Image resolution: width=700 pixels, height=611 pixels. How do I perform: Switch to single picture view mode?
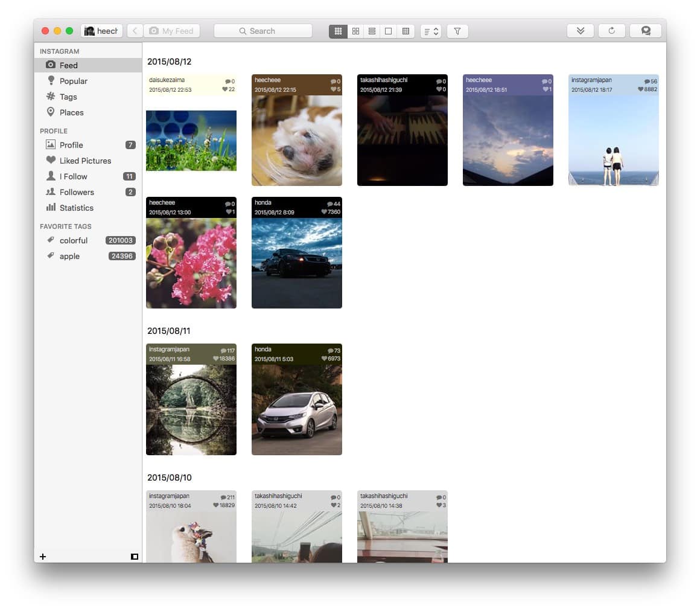[x=389, y=31]
